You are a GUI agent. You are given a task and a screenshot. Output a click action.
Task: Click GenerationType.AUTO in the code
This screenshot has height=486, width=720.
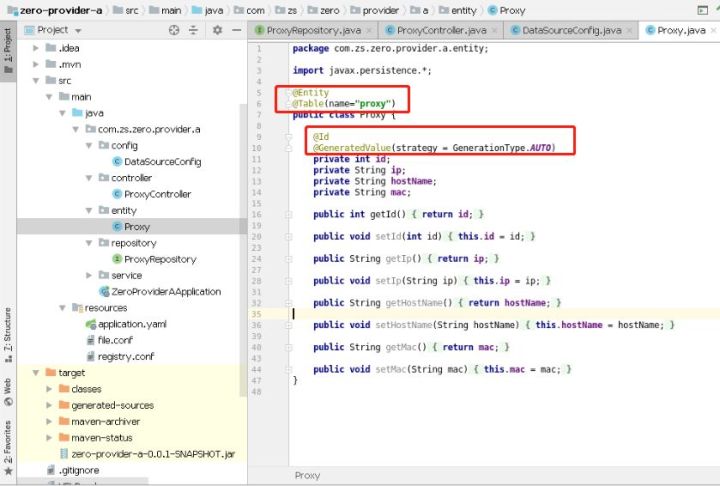click(501, 148)
